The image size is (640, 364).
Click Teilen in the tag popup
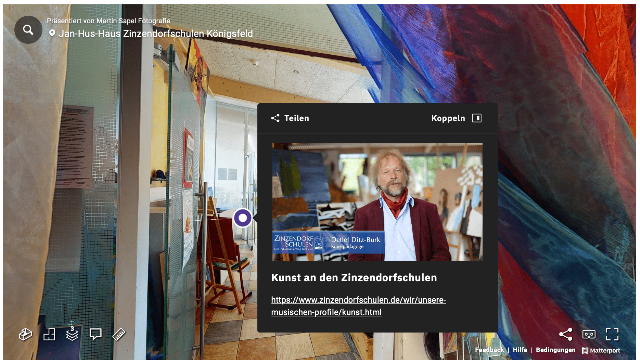point(290,118)
